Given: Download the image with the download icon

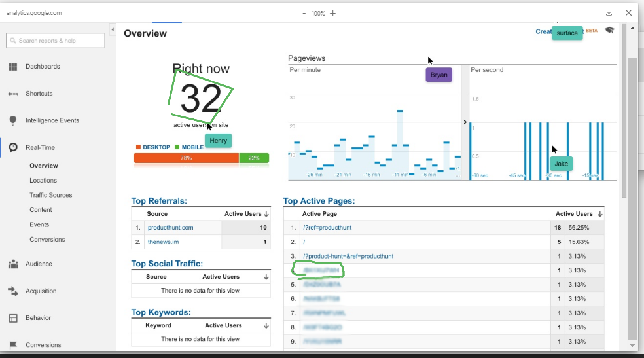Looking at the screenshot, I should click(x=609, y=13).
